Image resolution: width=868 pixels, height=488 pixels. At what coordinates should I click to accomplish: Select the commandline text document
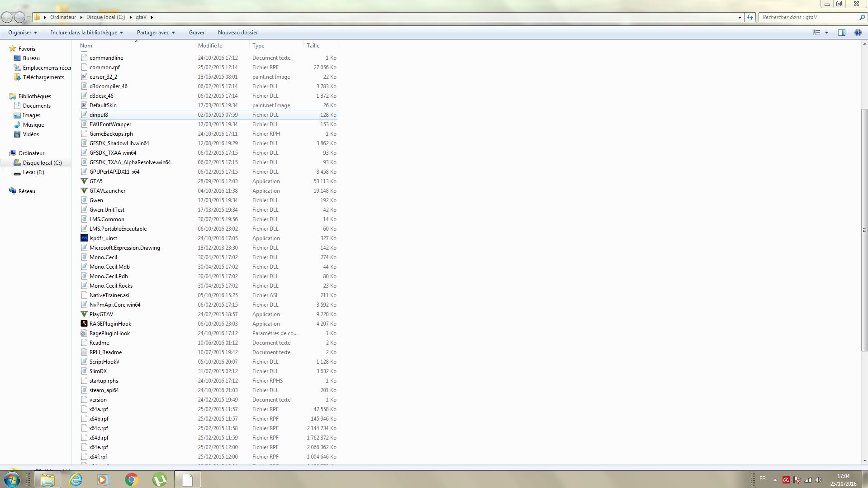(208, 58)
